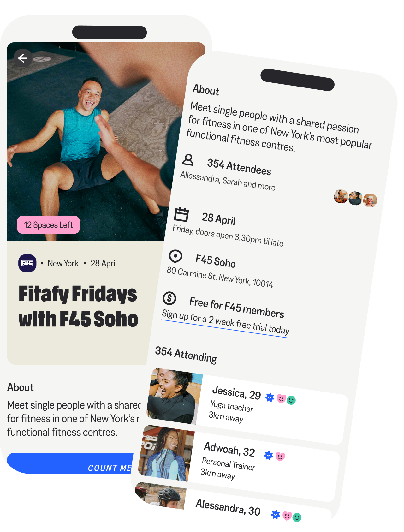Open the 2 week free trial link
This screenshot has width=404, height=532.
pyautogui.click(x=226, y=323)
